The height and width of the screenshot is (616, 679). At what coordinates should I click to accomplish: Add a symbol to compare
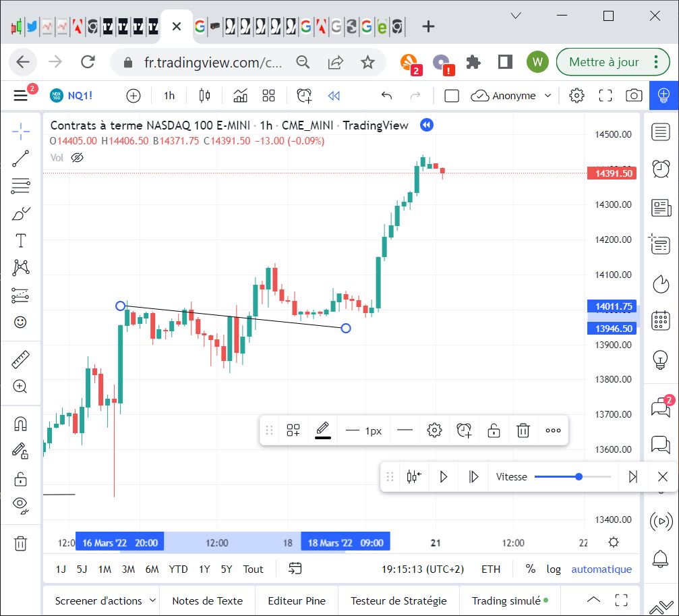[134, 96]
